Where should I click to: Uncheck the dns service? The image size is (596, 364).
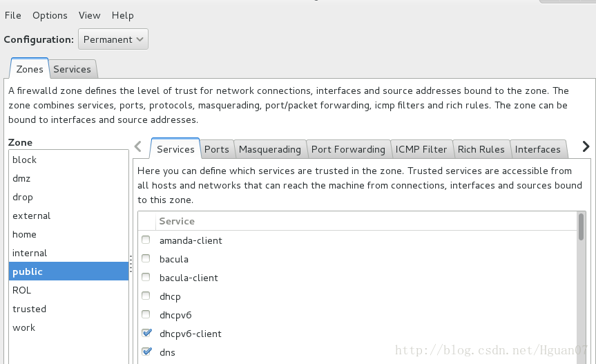tap(146, 352)
